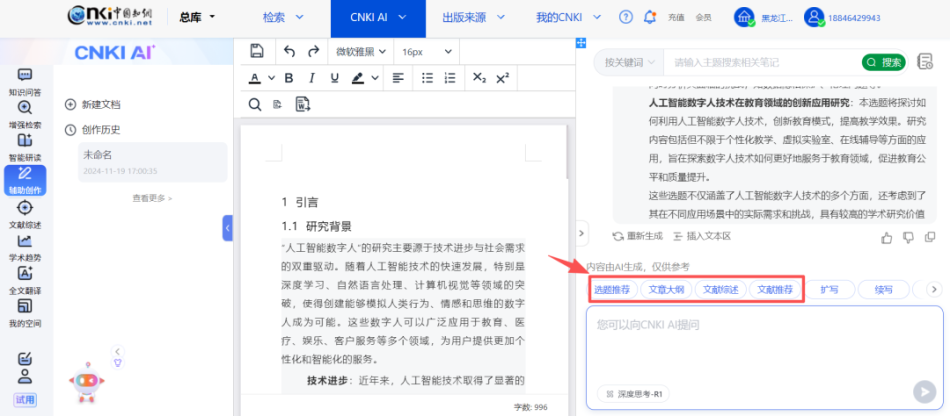Insert a numbered list

coord(449,77)
